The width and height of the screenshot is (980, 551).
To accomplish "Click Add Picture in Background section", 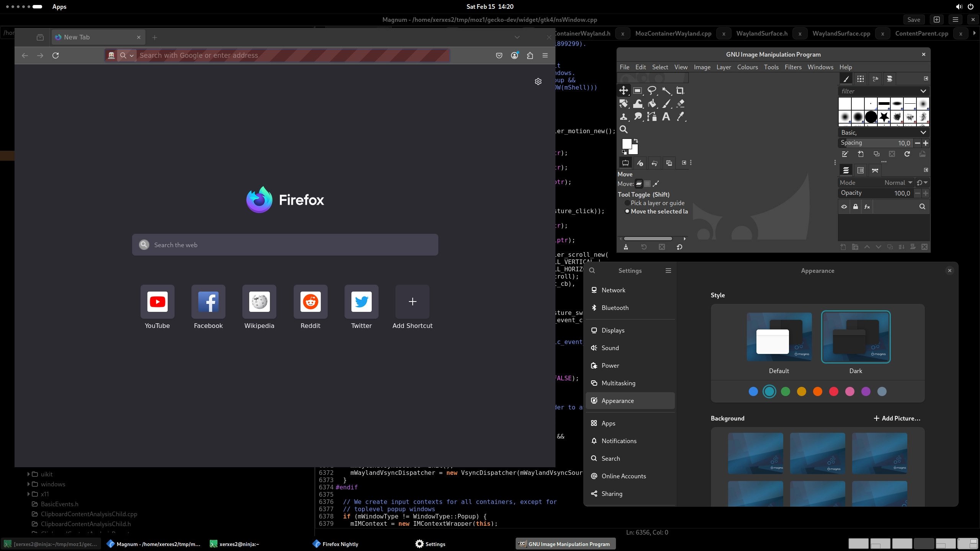I will (897, 418).
